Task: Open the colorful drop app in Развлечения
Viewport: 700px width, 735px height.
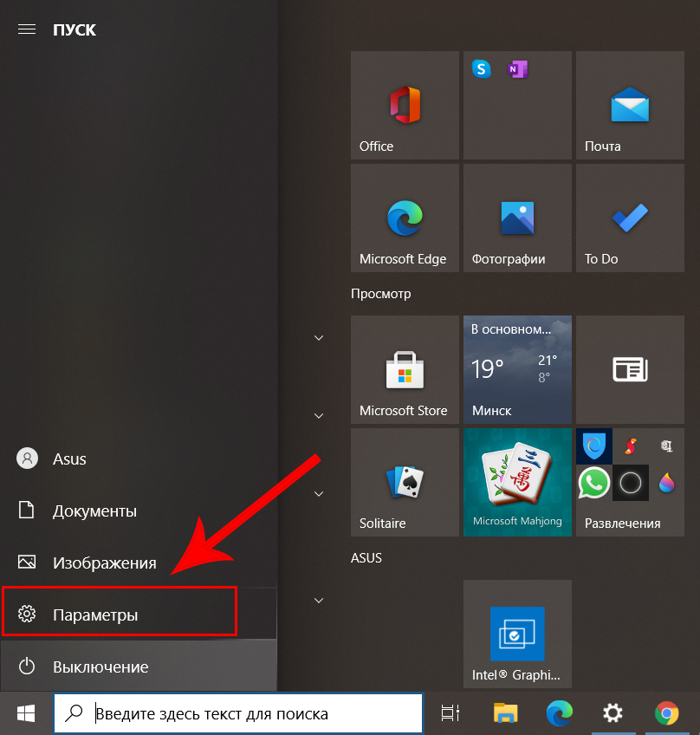Action: [x=666, y=483]
